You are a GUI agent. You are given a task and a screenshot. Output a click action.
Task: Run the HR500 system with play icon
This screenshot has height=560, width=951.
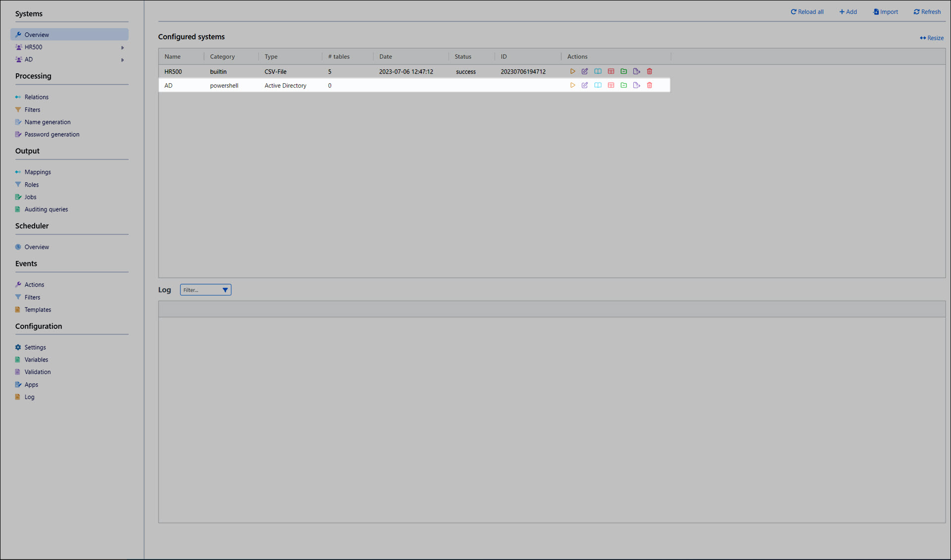click(572, 71)
